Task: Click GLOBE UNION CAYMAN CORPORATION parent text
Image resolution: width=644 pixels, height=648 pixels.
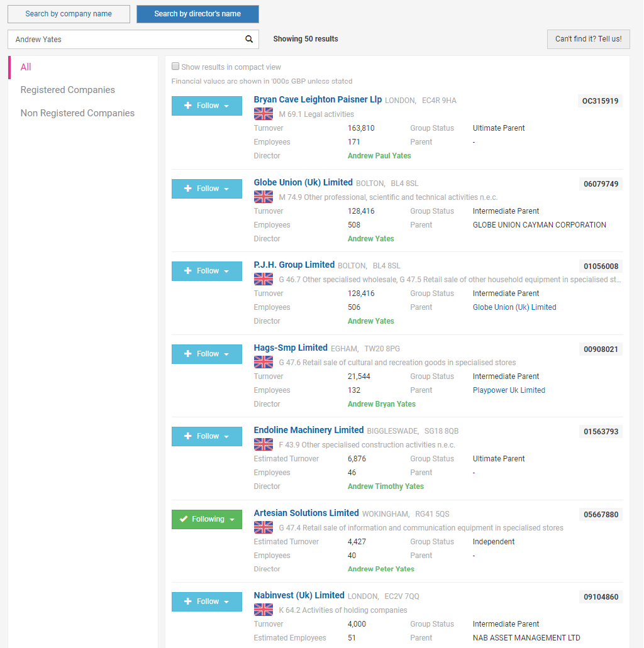Action: [x=540, y=225]
